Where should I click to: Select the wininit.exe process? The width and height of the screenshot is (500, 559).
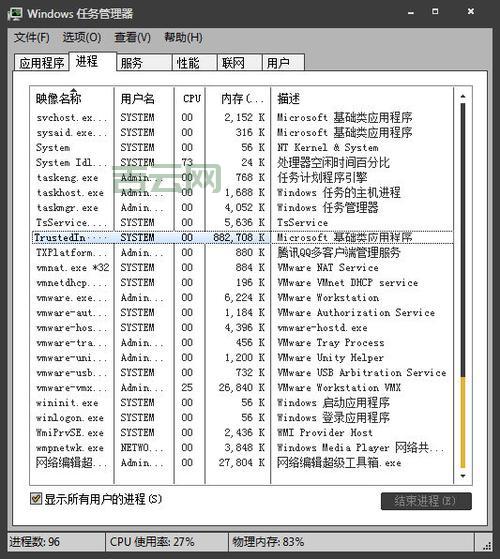242,402
